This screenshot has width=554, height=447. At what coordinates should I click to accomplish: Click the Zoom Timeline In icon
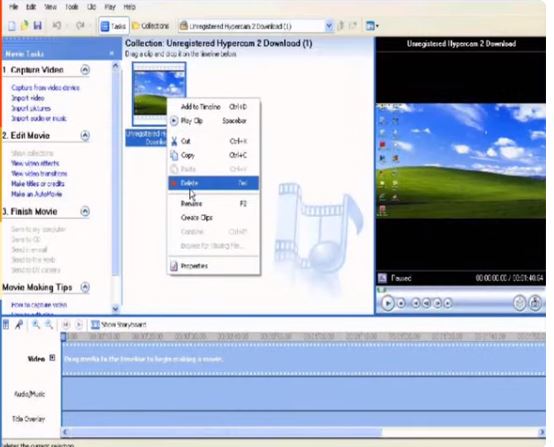pos(36,324)
